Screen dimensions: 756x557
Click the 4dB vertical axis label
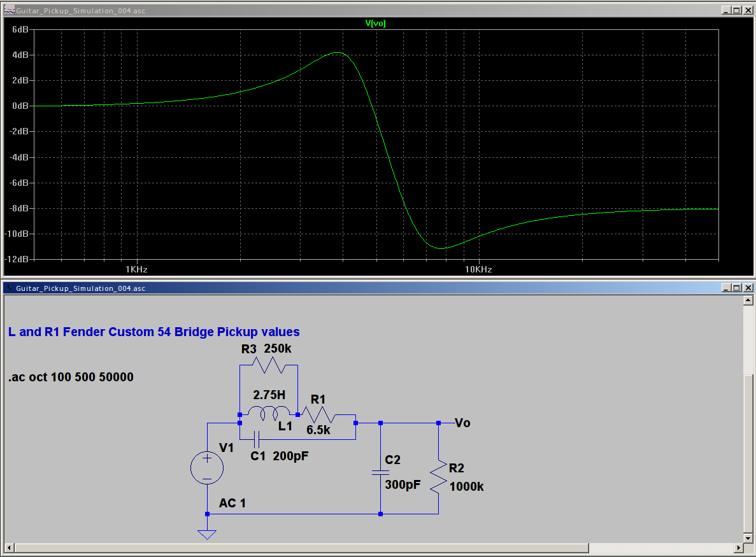(x=20, y=55)
